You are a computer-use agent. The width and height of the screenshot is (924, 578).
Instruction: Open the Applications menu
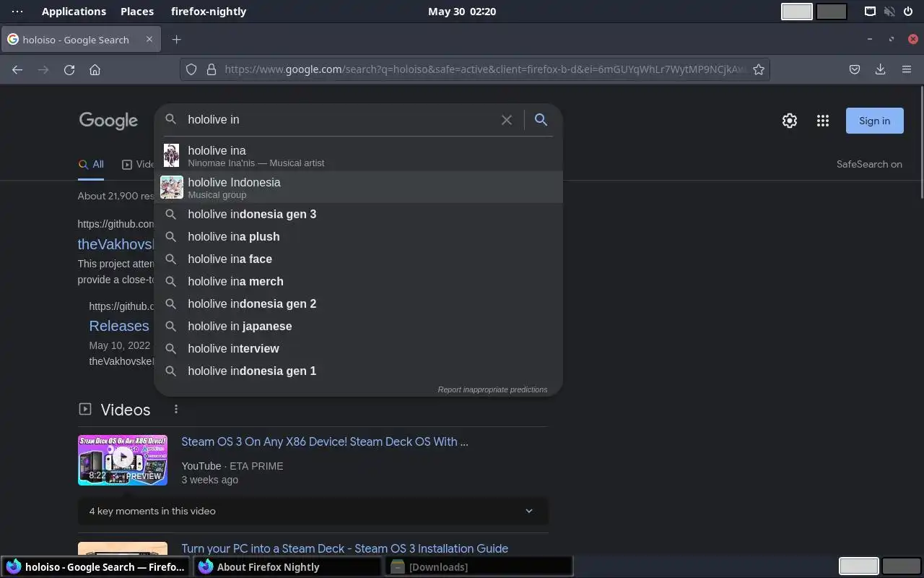(x=74, y=11)
